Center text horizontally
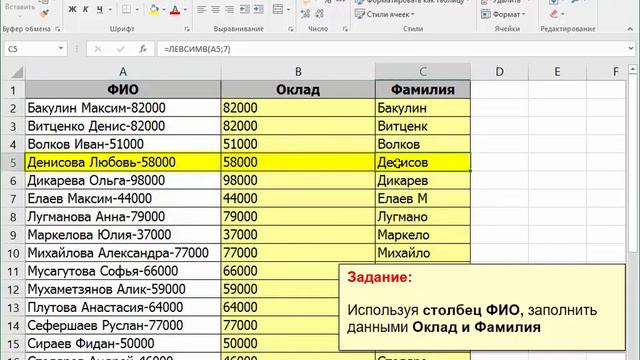Screen dimensions: 640x360 (216, 9)
